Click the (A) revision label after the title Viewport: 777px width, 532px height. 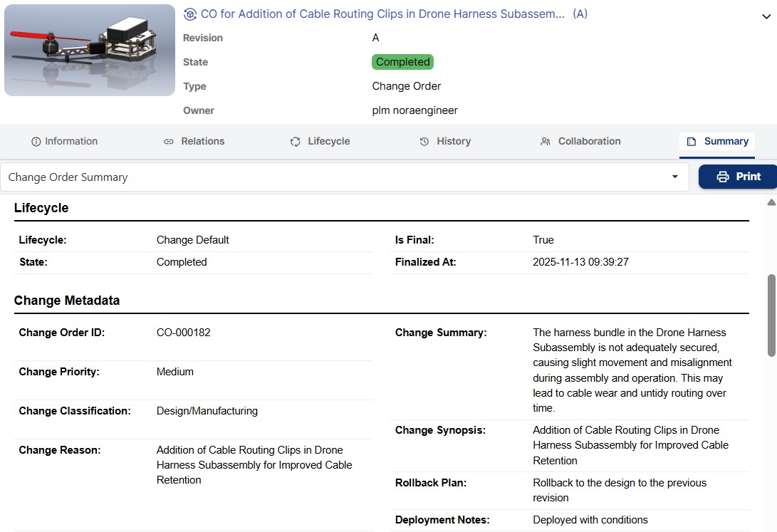click(x=580, y=14)
